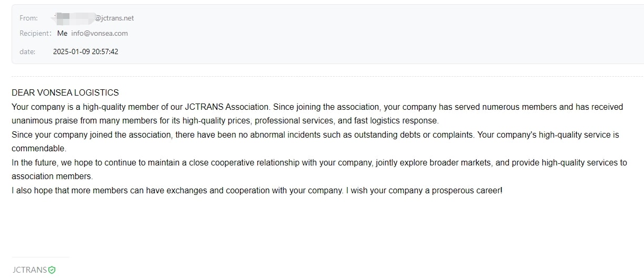Click the words JCTRANS Association in the body

click(x=227, y=107)
